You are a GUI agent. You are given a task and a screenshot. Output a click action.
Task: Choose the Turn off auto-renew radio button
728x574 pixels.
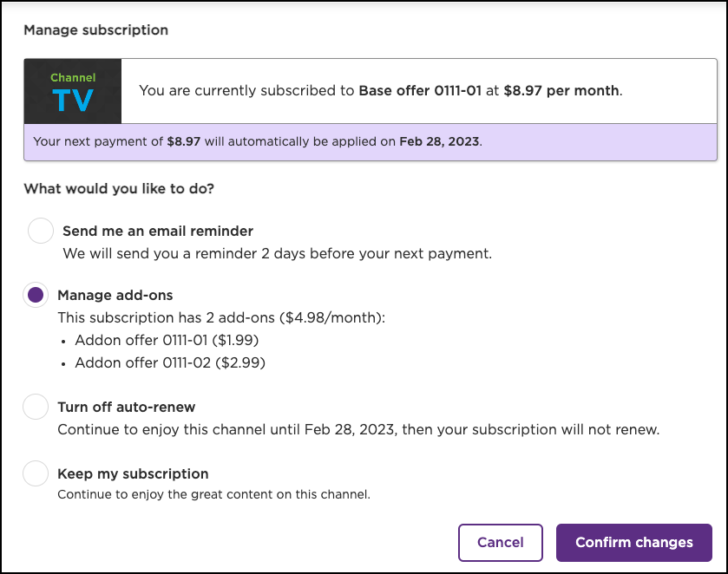coord(36,407)
